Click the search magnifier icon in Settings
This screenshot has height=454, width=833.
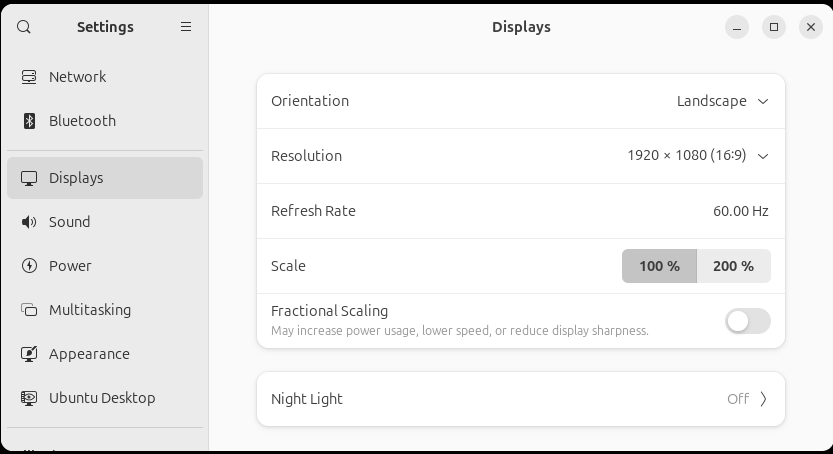[24, 27]
